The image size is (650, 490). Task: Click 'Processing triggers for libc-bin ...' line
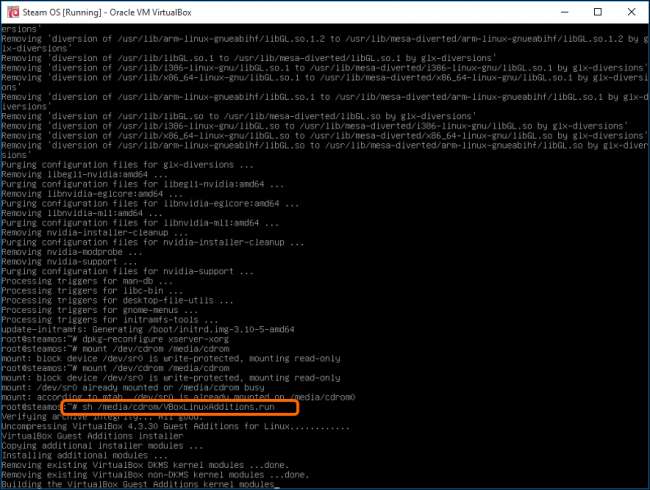pos(92,291)
